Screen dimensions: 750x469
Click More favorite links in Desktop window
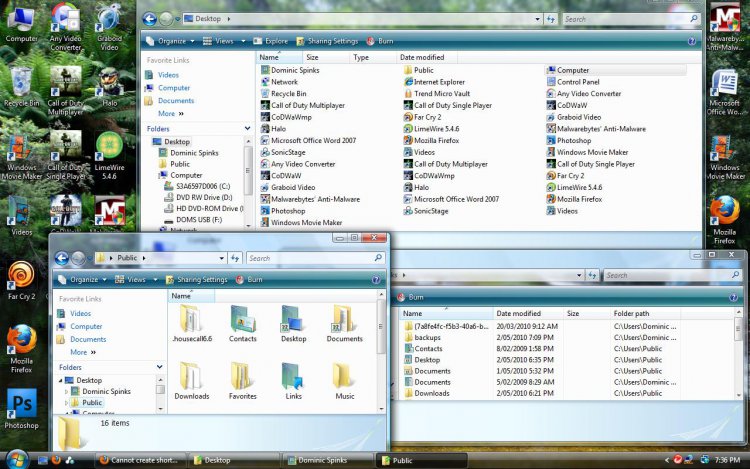pyautogui.click(x=170, y=114)
